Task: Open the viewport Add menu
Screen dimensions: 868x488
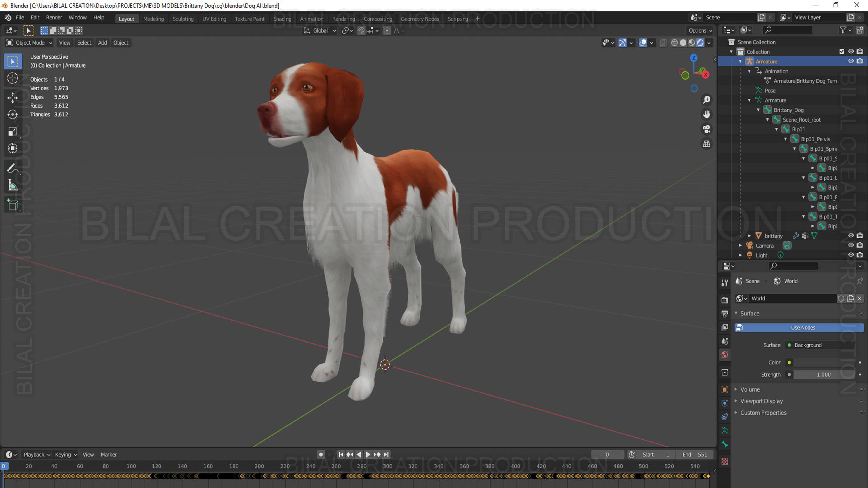Action: (x=102, y=43)
